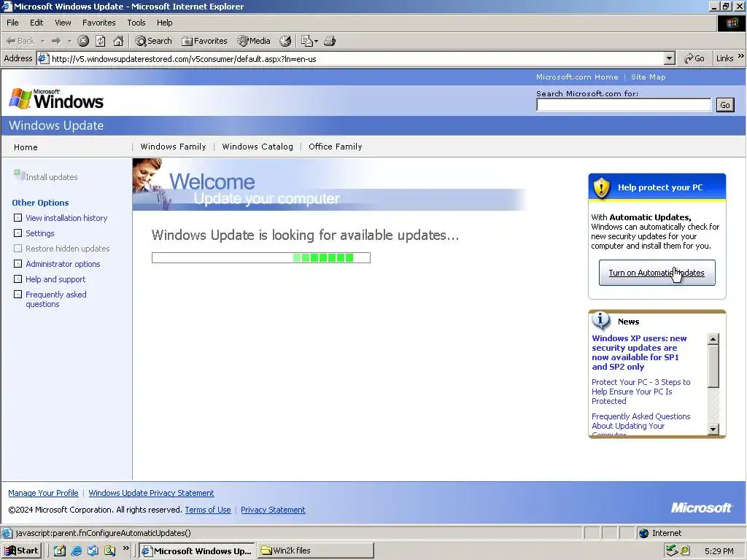Open the Tools menu
The height and width of the screenshot is (560, 747).
click(x=136, y=23)
